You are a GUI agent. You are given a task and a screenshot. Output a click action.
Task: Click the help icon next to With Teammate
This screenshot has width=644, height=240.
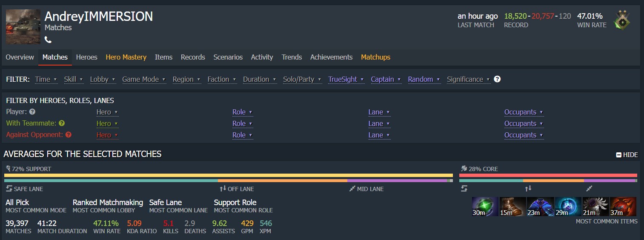(x=62, y=123)
